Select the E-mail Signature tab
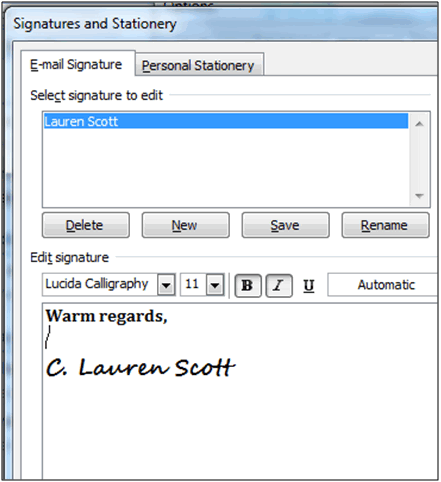The image size is (441, 482). pyautogui.click(x=76, y=64)
